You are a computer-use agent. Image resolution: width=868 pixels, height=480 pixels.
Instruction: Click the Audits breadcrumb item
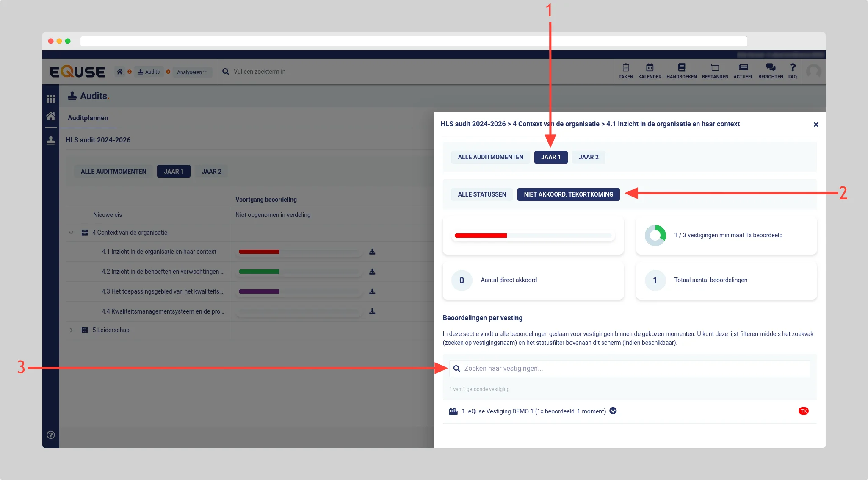click(x=149, y=72)
